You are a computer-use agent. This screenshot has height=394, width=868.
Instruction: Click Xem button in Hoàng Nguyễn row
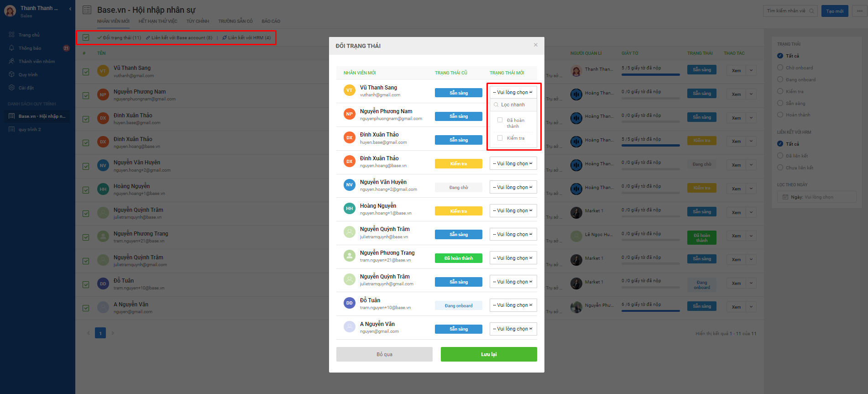click(x=736, y=189)
